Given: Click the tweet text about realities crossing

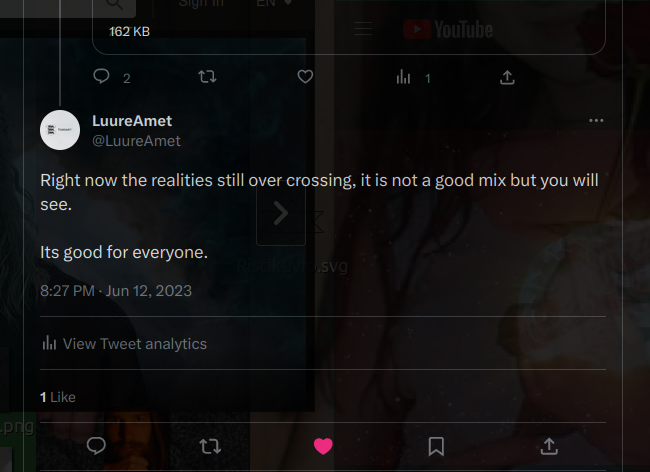Looking at the screenshot, I should coord(319,216).
